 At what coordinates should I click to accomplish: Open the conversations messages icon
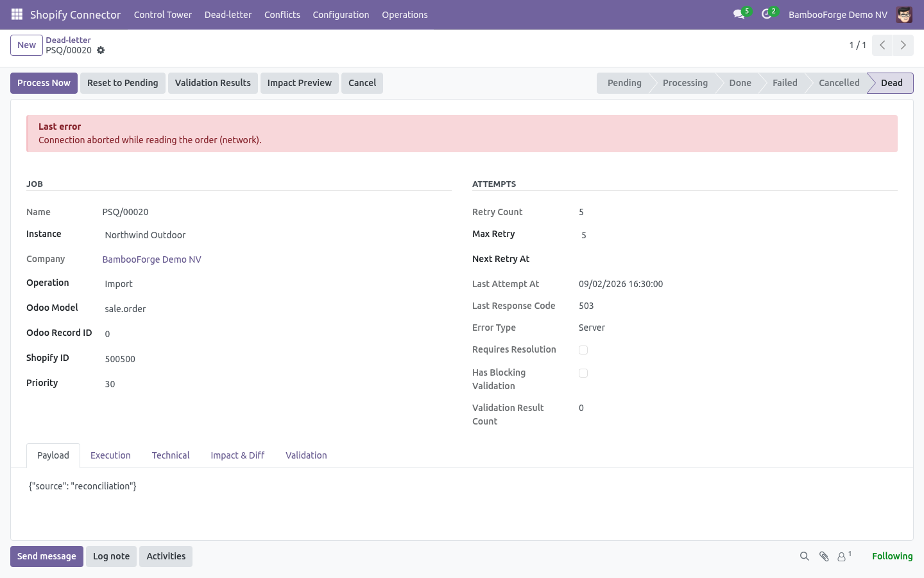pyautogui.click(x=740, y=14)
